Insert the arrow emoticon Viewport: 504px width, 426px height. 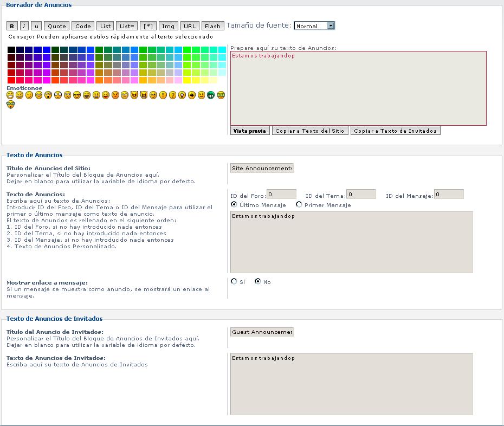[x=192, y=95]
